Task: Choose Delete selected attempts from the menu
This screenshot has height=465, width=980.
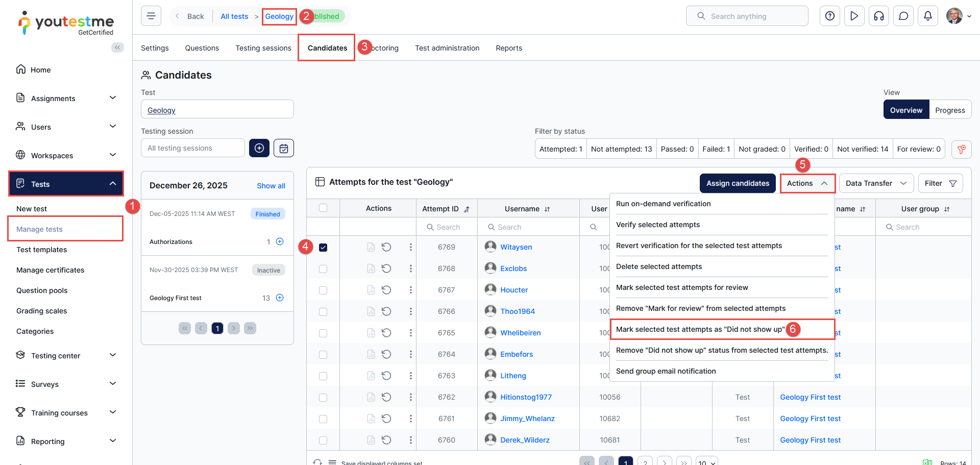Action: point(659,266)
